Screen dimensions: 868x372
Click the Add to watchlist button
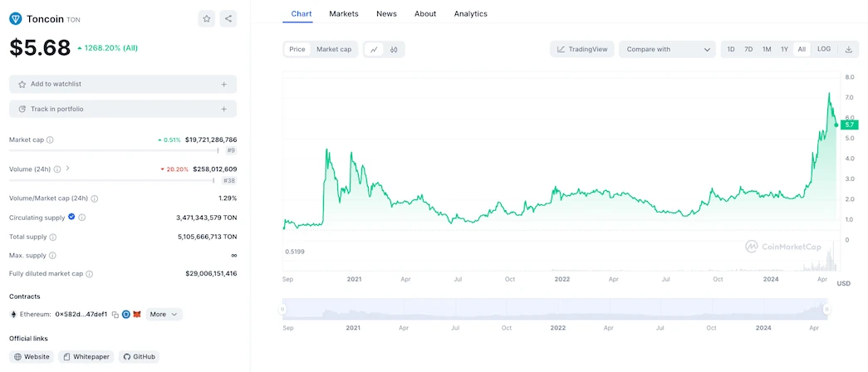pyautogui.click(x=123, y=84)
